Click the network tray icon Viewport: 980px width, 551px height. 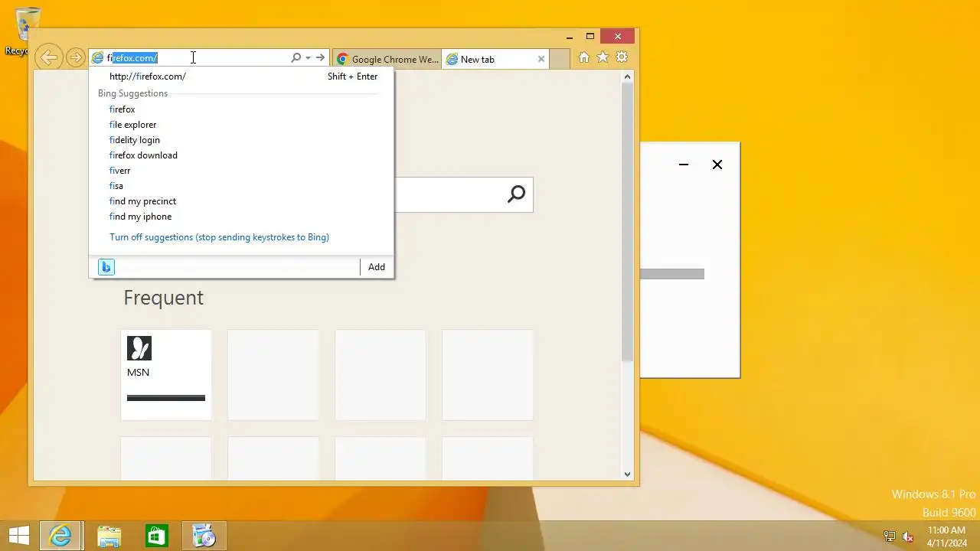890,536
